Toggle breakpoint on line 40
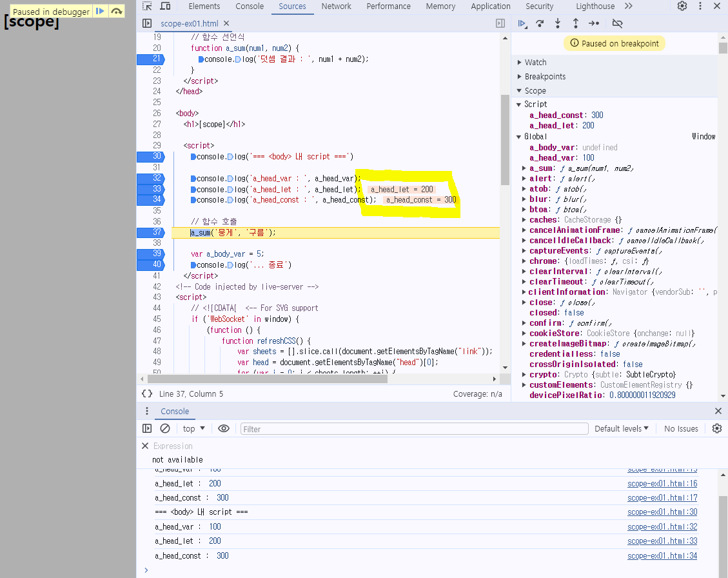 click(151, 265)
